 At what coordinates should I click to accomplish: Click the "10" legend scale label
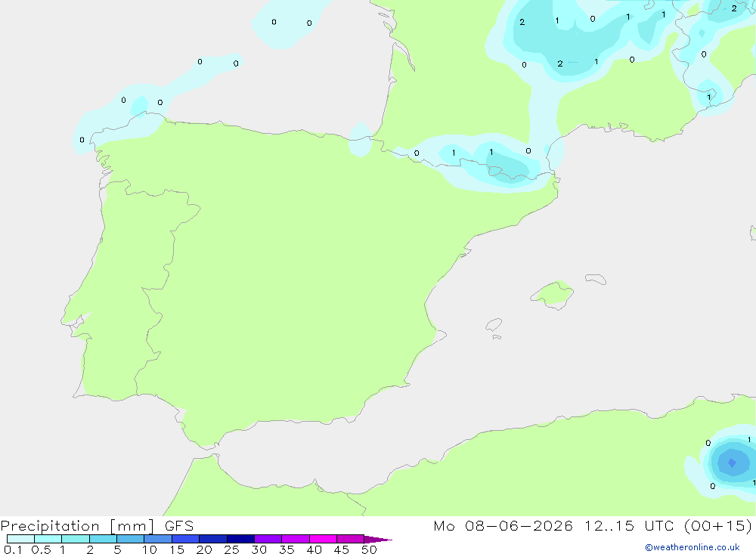(x=150, y=549)
